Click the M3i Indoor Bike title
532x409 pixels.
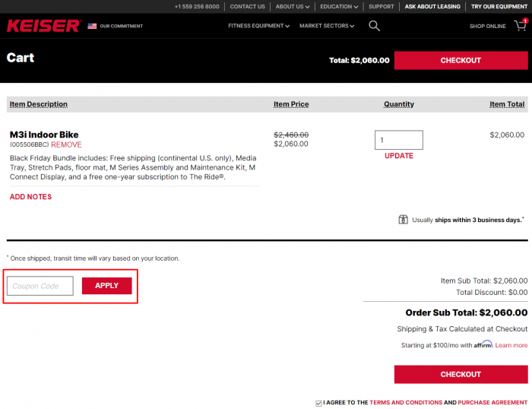pyautogui.click(x=44, y=135)
